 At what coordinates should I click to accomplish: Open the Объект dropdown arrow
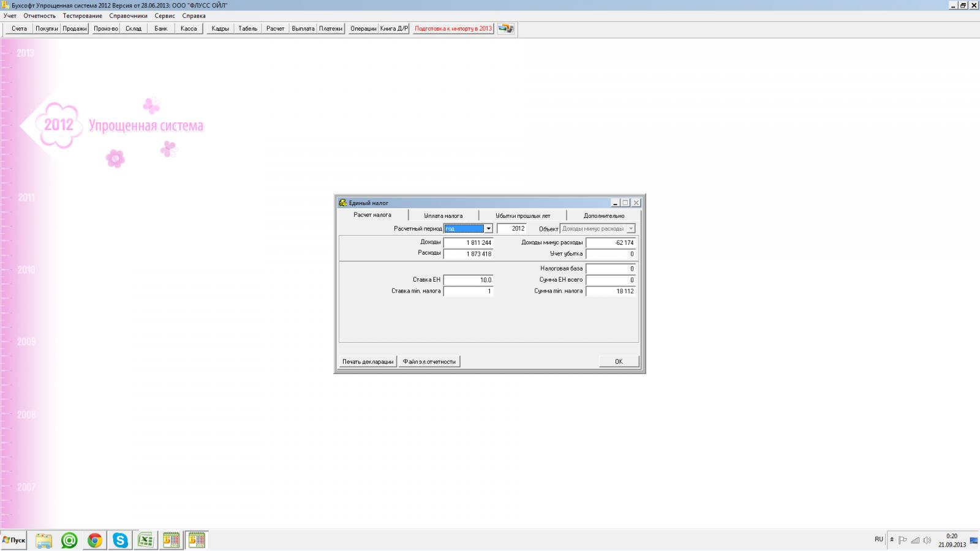630,229
